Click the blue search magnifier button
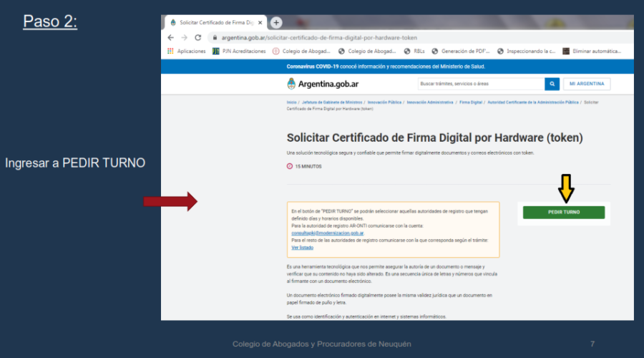This screenshot has height=358, width=644. [x=552, y=84]
